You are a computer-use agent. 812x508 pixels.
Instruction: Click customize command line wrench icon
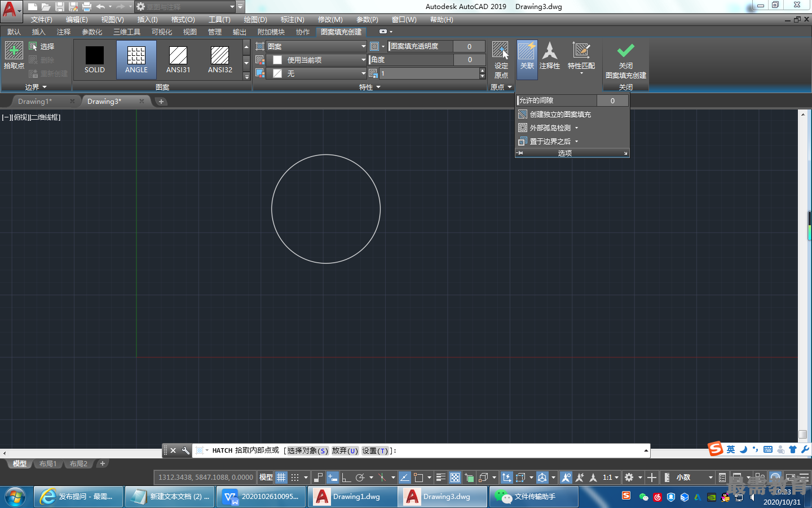186,450
